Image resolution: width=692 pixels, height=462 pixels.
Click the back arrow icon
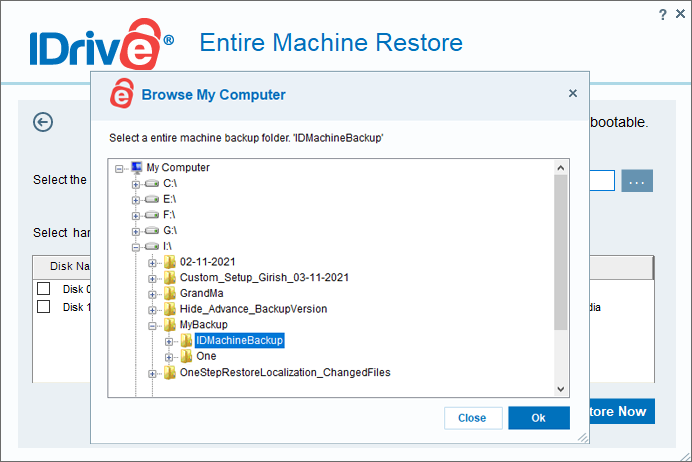(42, 122)
